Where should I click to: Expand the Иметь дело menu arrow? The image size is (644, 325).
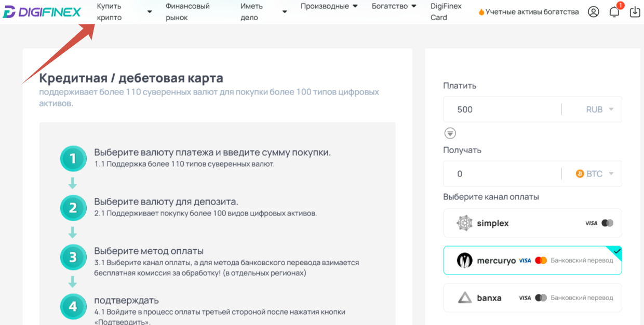pyautogui.click(x=285, y=12)
